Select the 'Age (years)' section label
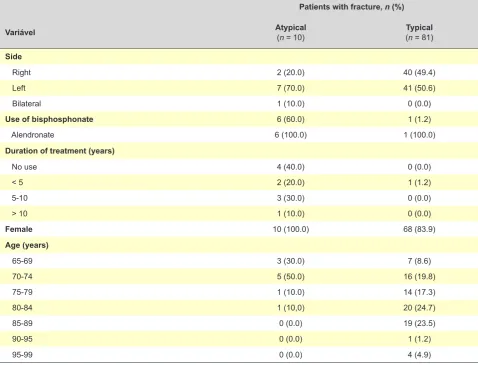The width and height of the screenshot is (478, 365). [x=27, y=245]
